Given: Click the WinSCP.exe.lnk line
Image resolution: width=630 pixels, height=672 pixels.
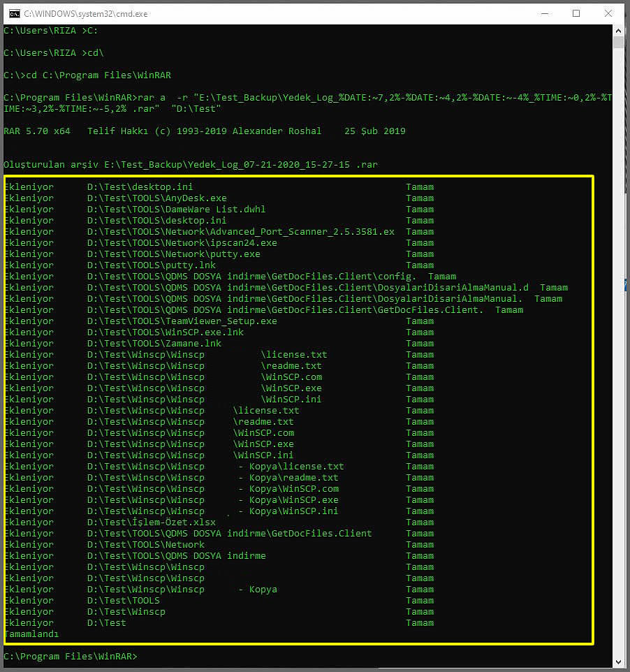Looking at the screenshot, I should click(x=219, y=333).
